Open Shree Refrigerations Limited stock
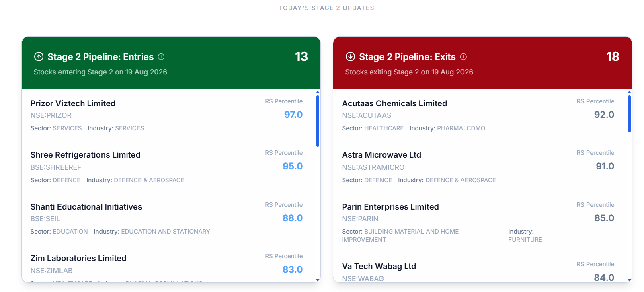 (x=85, y=155)
